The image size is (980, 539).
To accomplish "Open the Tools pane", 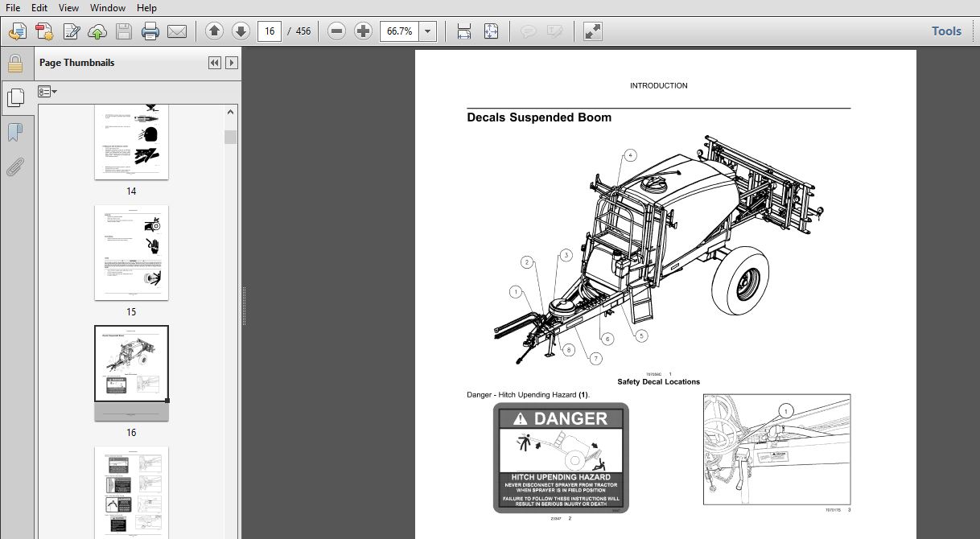I will (946, 31).
